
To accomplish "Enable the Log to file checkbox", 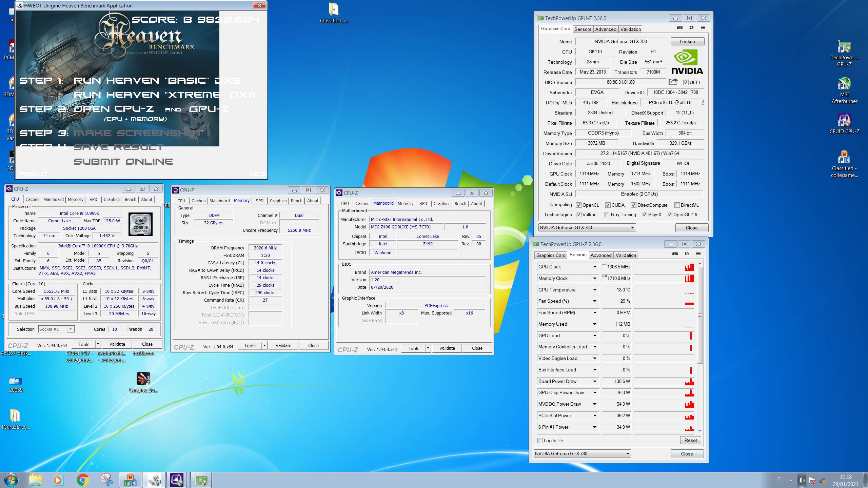I will 540,441.
